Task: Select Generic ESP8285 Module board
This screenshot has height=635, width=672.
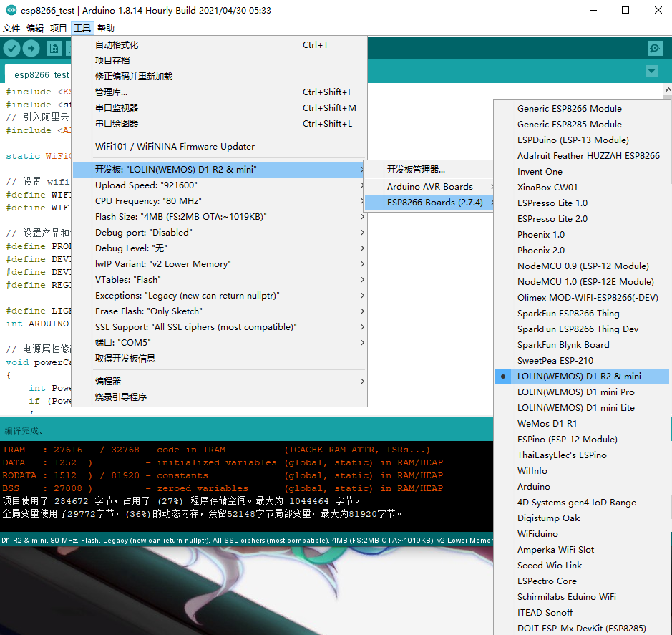Action: click(x=582, y=125)
